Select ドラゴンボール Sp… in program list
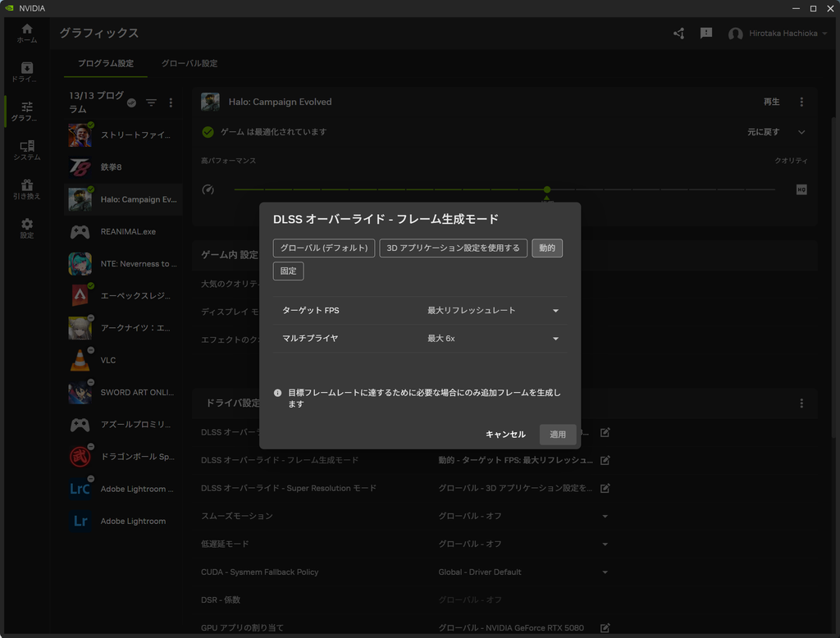 click(x=123, y=457)
